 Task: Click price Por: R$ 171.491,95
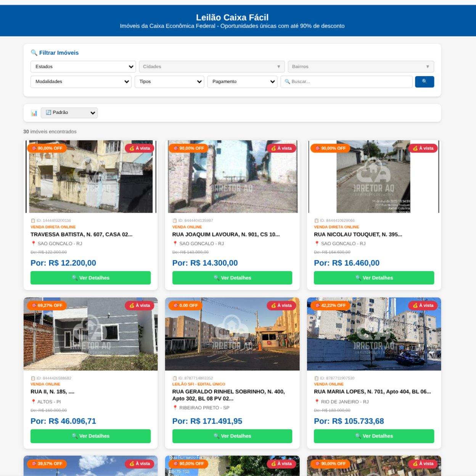[x=207, y=421]
